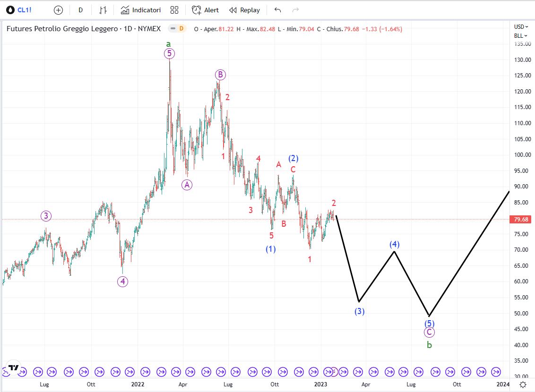Undo the last chart action
The height and width of the screenshot is (392, 535).
click(x=278, y=10)
